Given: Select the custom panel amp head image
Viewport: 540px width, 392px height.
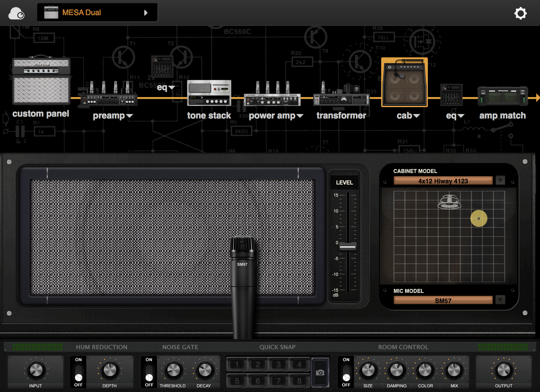Looking at the screenshot, I should 41,81.
